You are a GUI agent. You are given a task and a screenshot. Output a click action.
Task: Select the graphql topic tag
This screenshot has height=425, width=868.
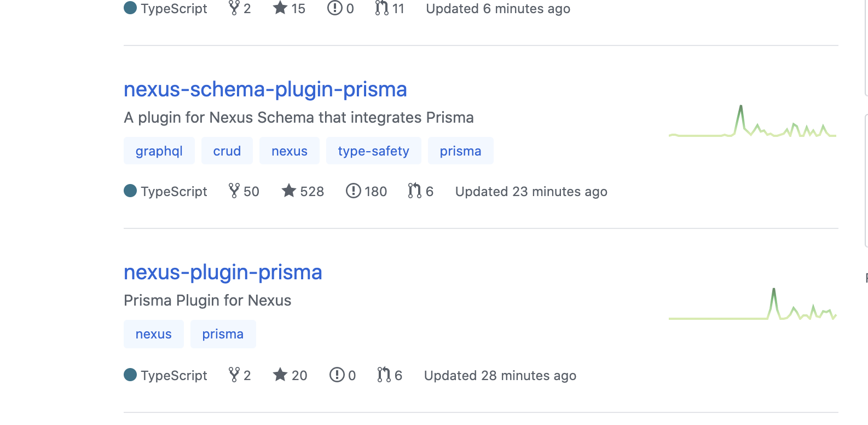(x=159, y=151)
